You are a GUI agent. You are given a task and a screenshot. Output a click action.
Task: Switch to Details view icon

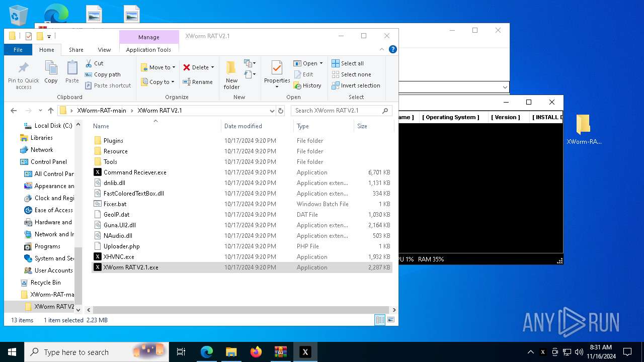pyautogui.click(x=380, y=320)
